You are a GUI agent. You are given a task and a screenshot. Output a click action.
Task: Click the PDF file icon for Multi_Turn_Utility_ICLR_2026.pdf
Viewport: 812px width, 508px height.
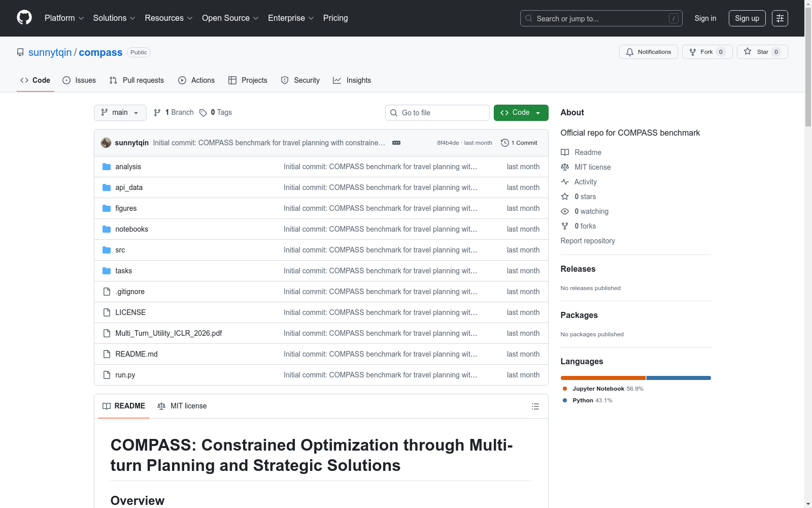click(107, 333)
